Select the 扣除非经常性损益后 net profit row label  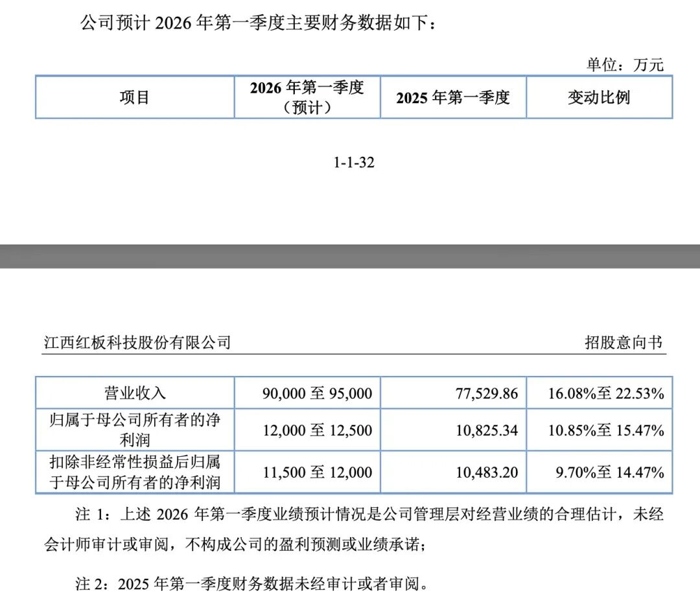click(135, 471)
